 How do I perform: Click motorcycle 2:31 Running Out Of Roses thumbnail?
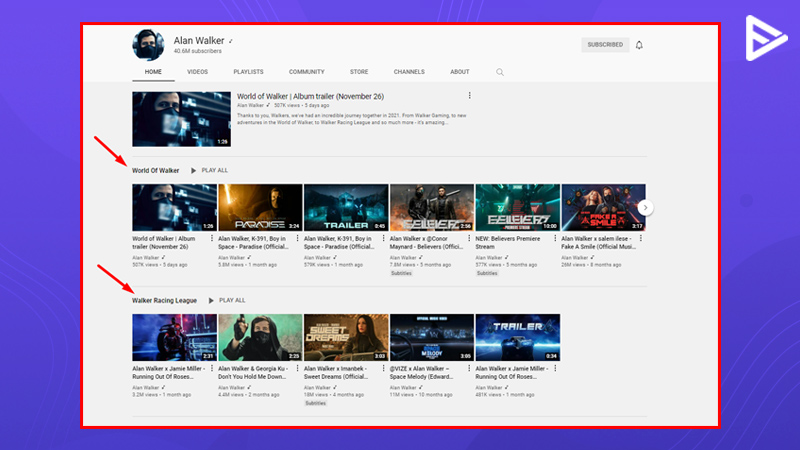[174, 338]
